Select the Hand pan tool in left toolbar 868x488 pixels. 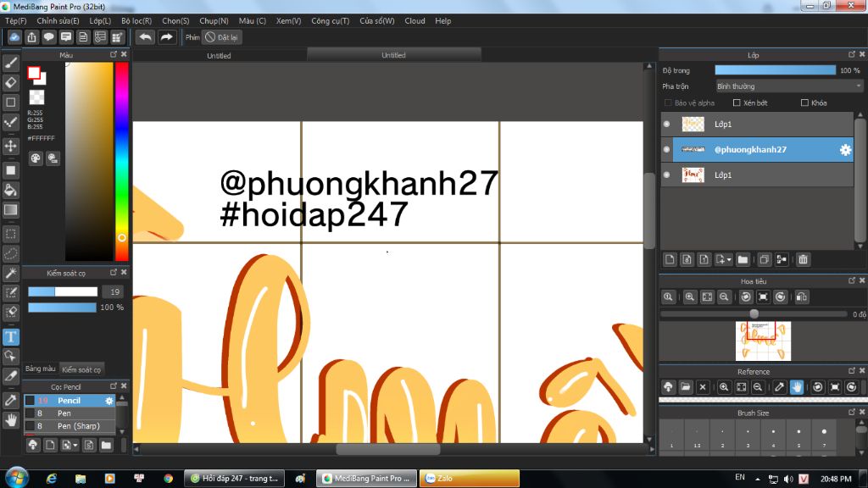[10, 420]
